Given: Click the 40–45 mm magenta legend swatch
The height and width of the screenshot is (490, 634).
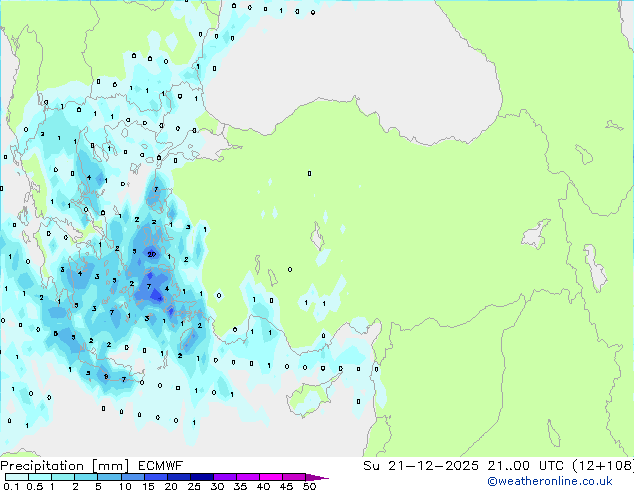Looking at the screenshot, I should (271, 477).
